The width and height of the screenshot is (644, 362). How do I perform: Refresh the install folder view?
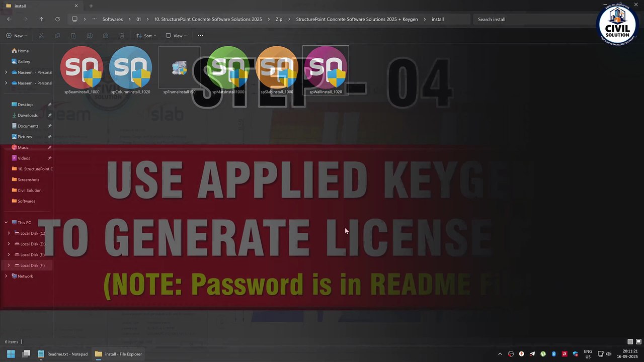57,19
